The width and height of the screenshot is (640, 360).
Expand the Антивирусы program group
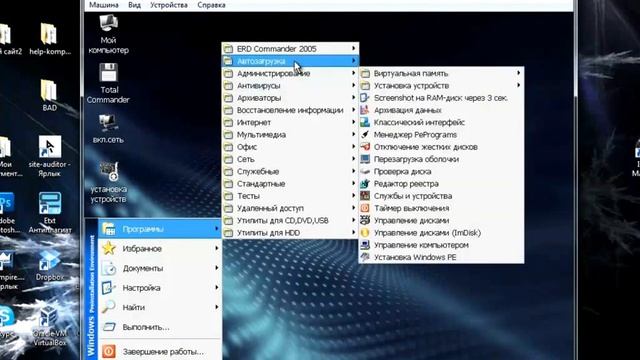click(x=290, y=86)
